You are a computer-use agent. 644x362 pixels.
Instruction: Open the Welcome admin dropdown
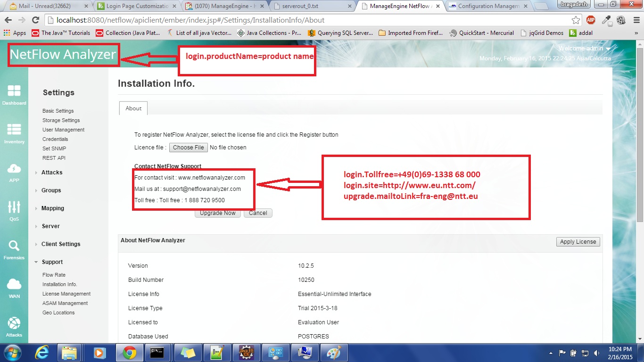[584, 49]
